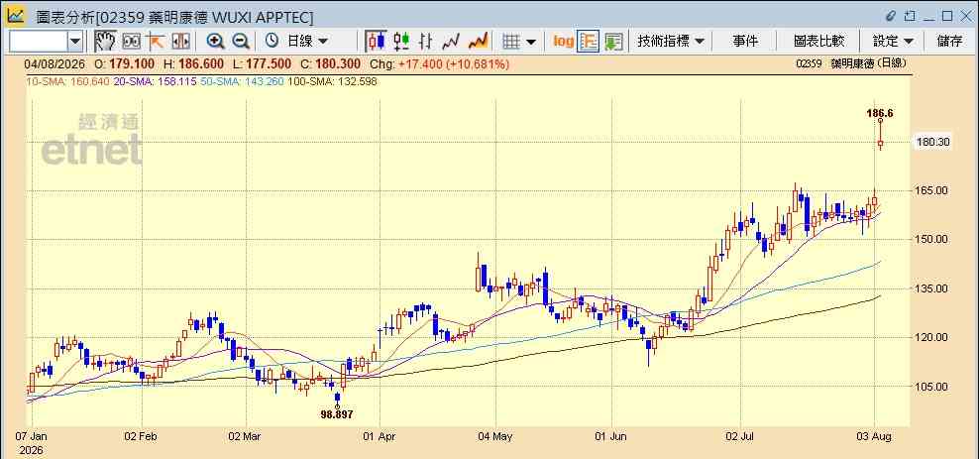Click the horizontal range arrows icon
The width and height of the screenshot is (980, 459).
click(x=180, y=42)
